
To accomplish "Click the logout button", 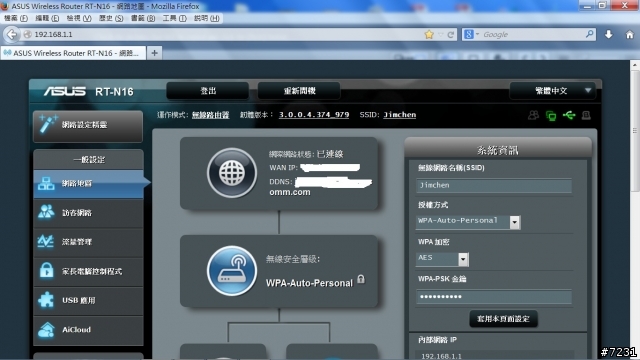I will click(x=208, y=91).
